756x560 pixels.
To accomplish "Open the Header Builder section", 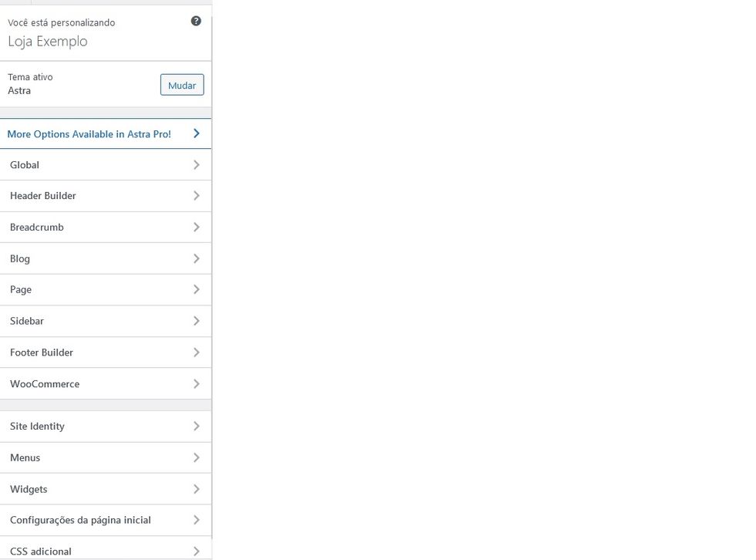I will [106, 196].
